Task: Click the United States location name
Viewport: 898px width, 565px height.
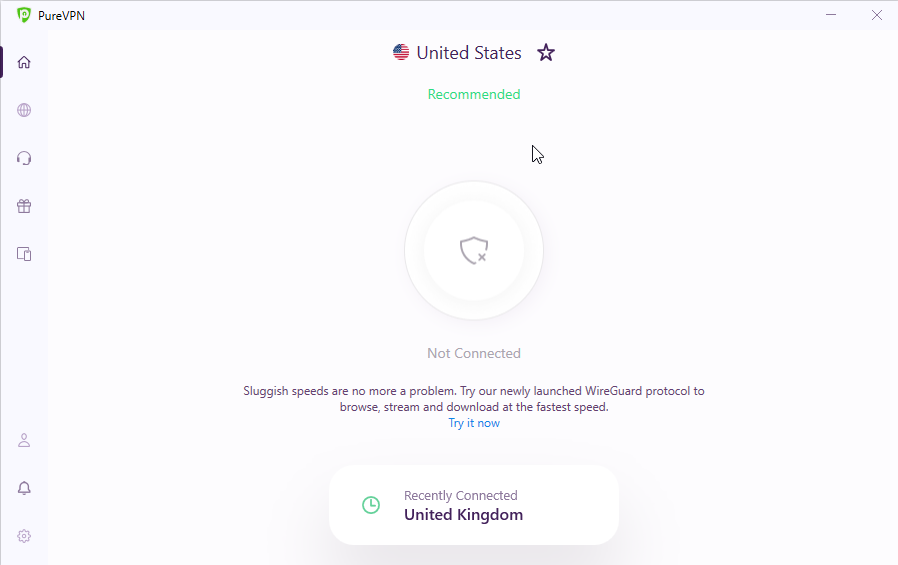Action: click(x=469, y=53)
